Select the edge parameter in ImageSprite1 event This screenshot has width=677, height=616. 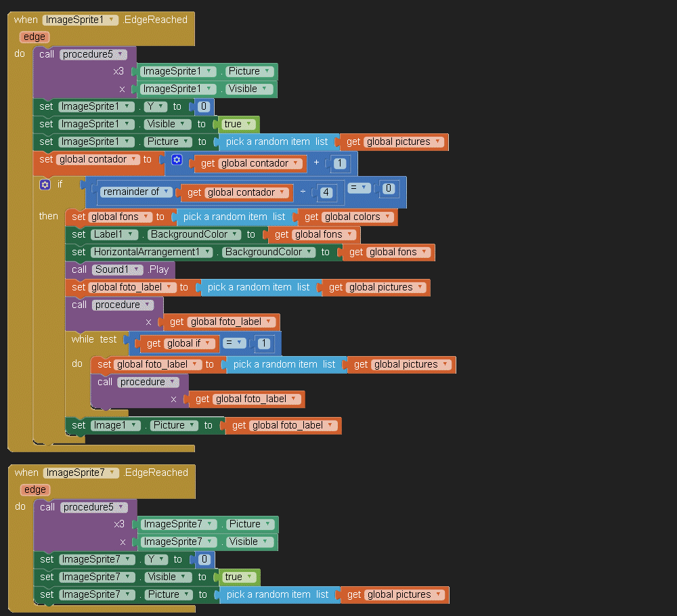34,37
